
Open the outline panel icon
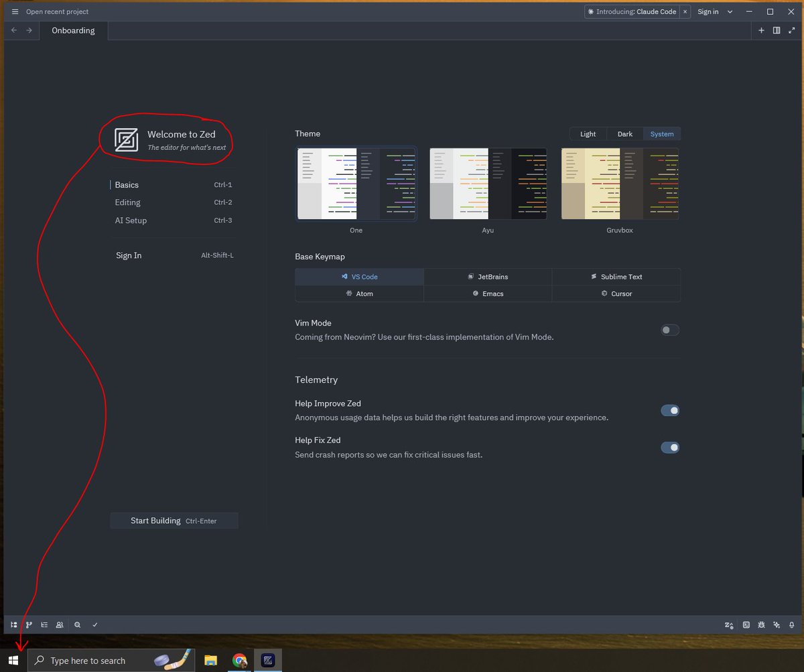pyautogui.click(x=44, y=624)
